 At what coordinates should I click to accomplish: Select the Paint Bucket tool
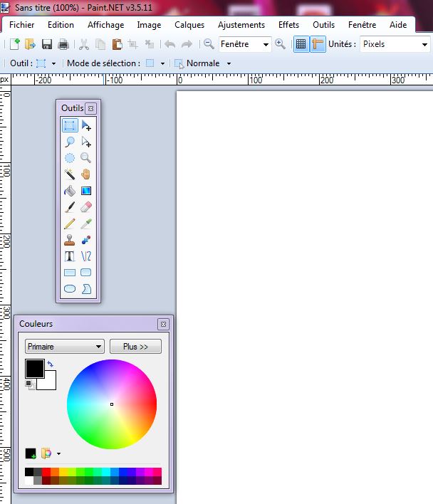(x=70, y=191)
